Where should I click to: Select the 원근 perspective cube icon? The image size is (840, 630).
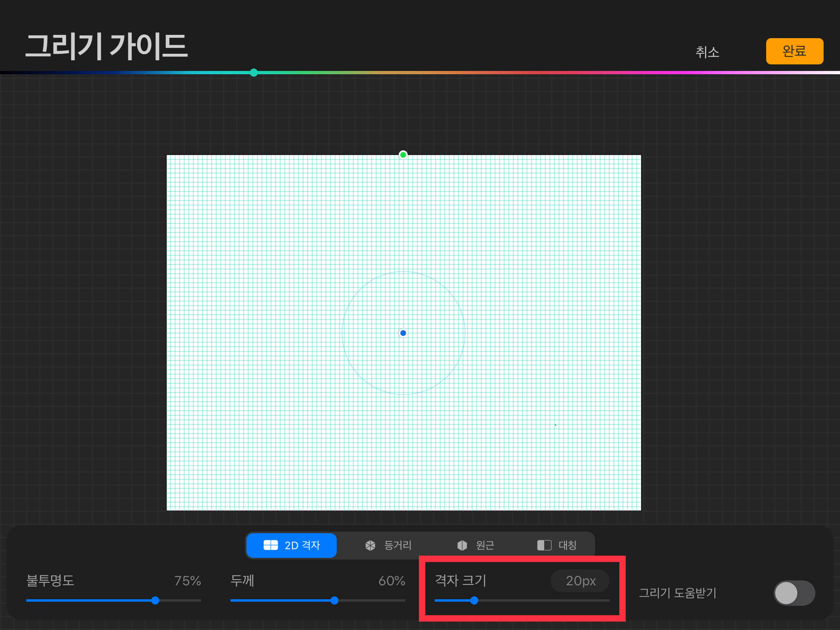click(462, 545)
